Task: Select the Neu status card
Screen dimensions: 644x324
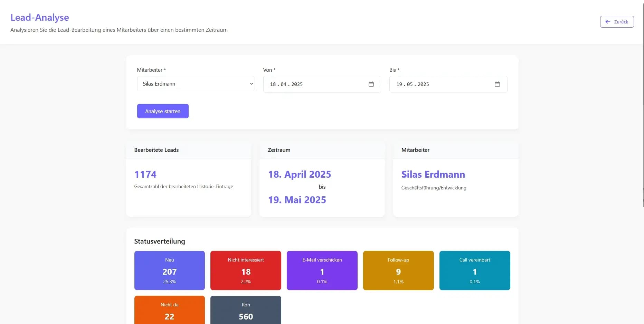Action: 169,271
